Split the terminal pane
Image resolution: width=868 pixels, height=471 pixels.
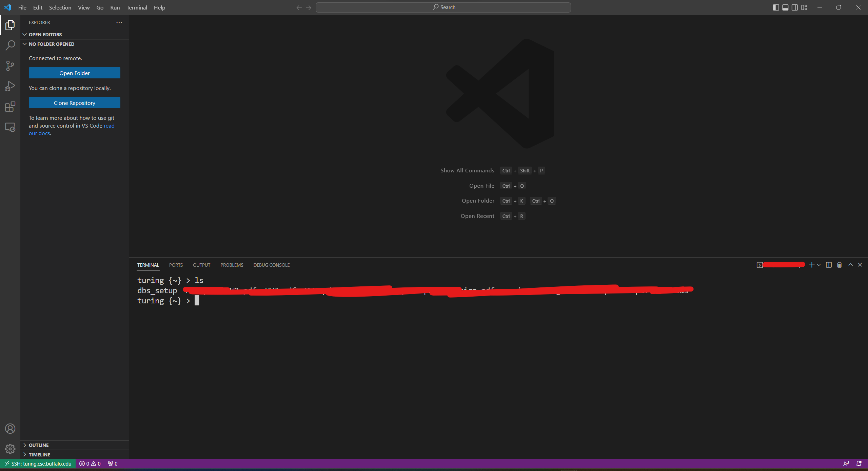tap(828, 265)
